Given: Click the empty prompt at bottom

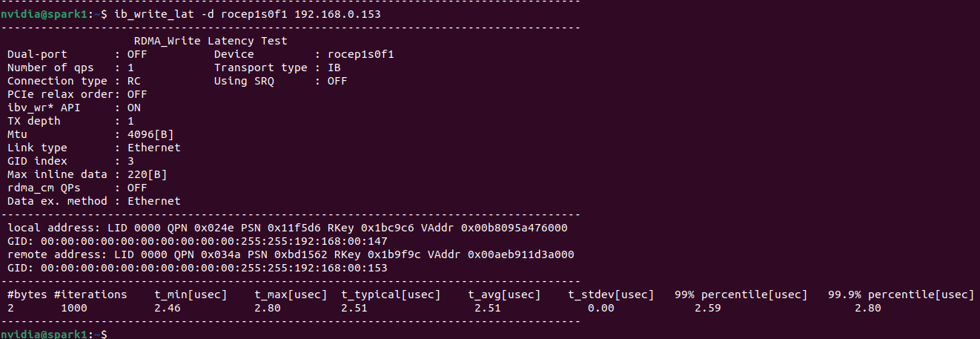Looking at the screenshot, I should pos(53,335).
